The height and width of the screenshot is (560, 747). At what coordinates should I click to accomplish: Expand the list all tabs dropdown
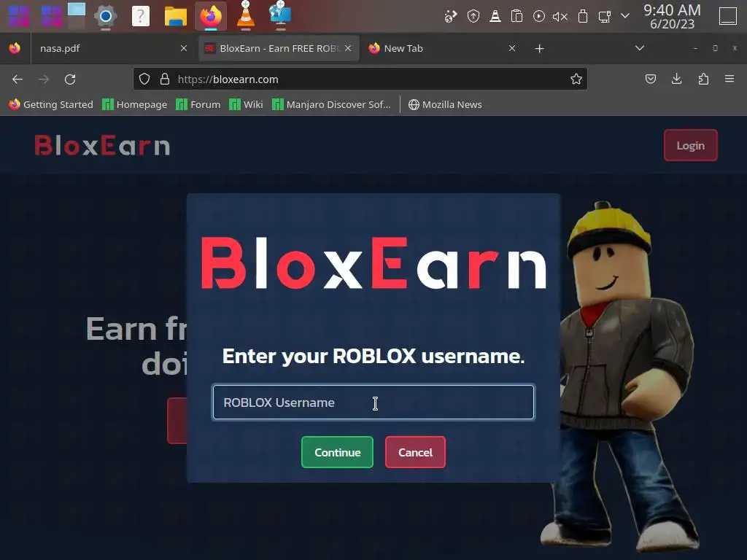(640, 48)
